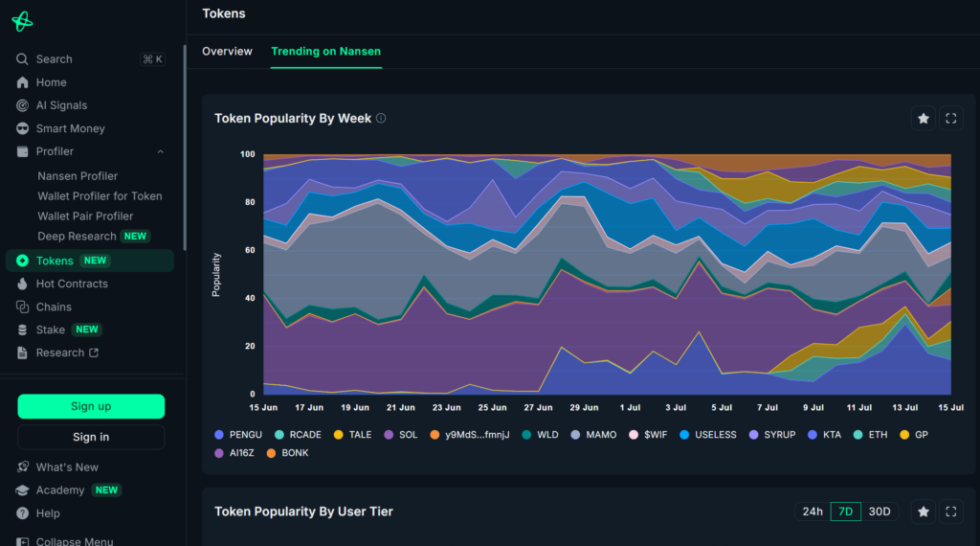Toggle TALE series in legend

tap(353, 435)
